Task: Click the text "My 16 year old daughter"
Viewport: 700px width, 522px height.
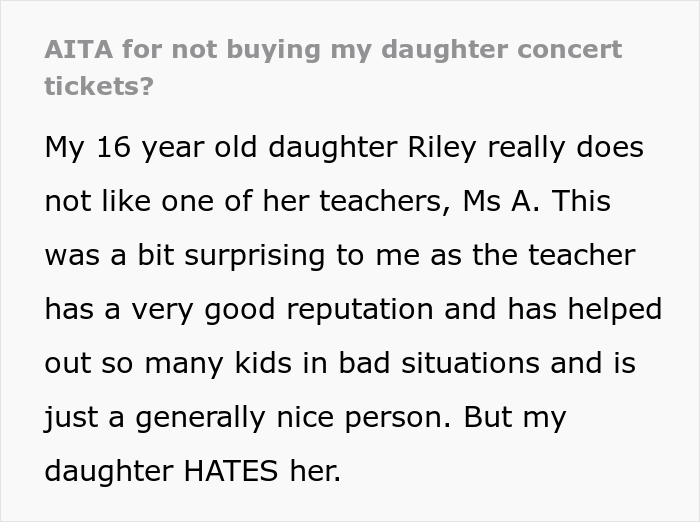Action: (195, 147)
